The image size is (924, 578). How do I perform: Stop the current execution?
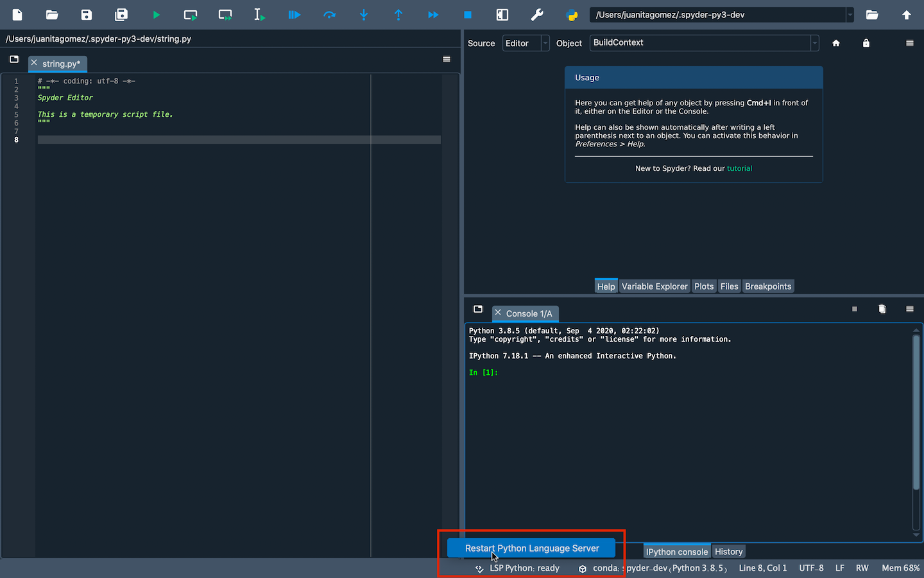(x=467, y=14)
